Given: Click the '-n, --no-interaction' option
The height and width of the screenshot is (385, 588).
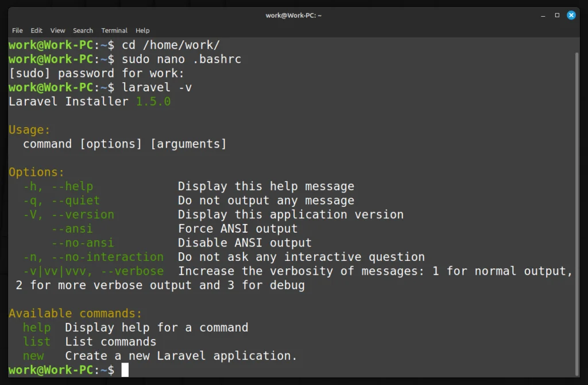Looking at the screenshot, I should point(94,257).
